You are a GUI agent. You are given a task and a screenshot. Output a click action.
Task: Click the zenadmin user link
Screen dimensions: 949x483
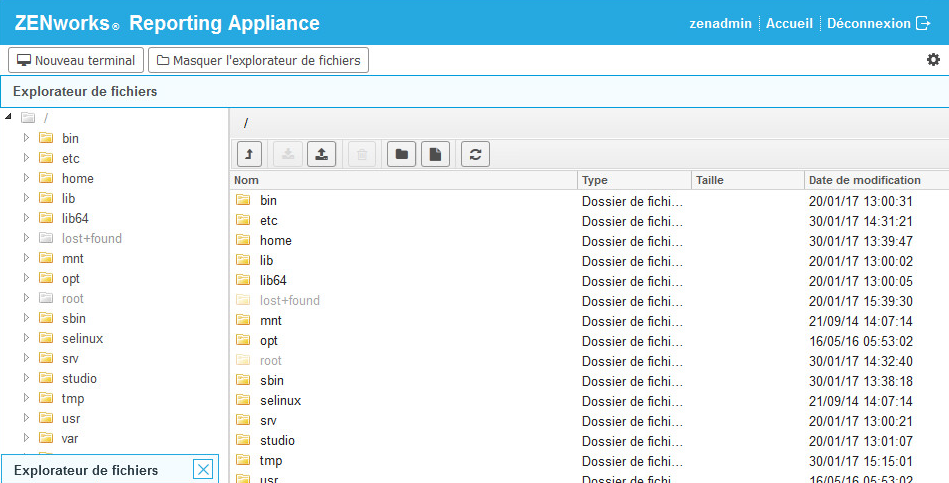(721, 23)
